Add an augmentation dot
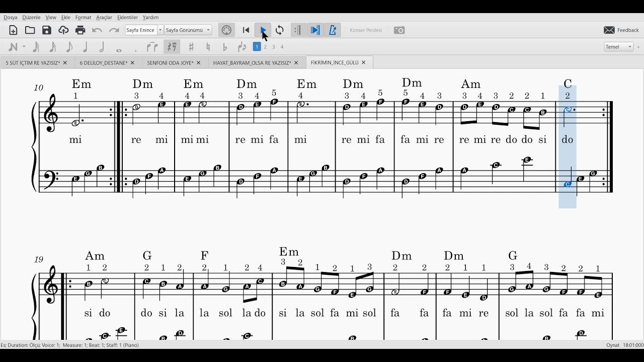Image resolution: width=644 pixels, height=362 pixels. pos(135,50)
